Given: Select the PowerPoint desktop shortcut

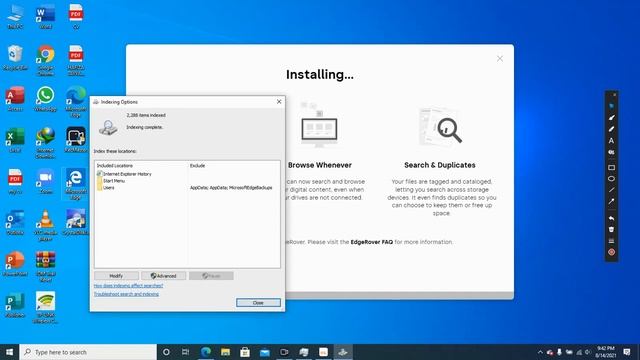Looking at the screenshot, I should pyautogui.click(x=15, y=264).
